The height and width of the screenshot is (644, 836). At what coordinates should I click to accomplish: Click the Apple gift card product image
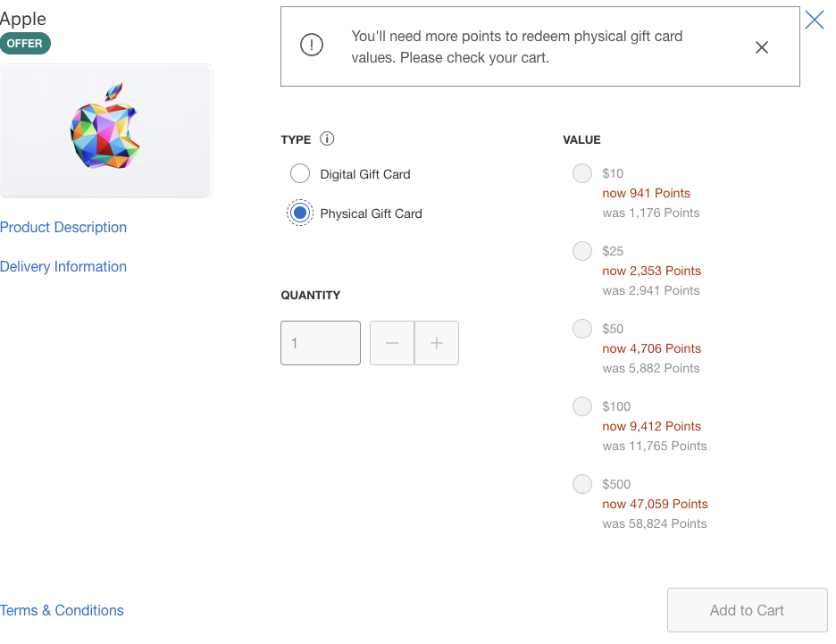click(x=105, y=130)
